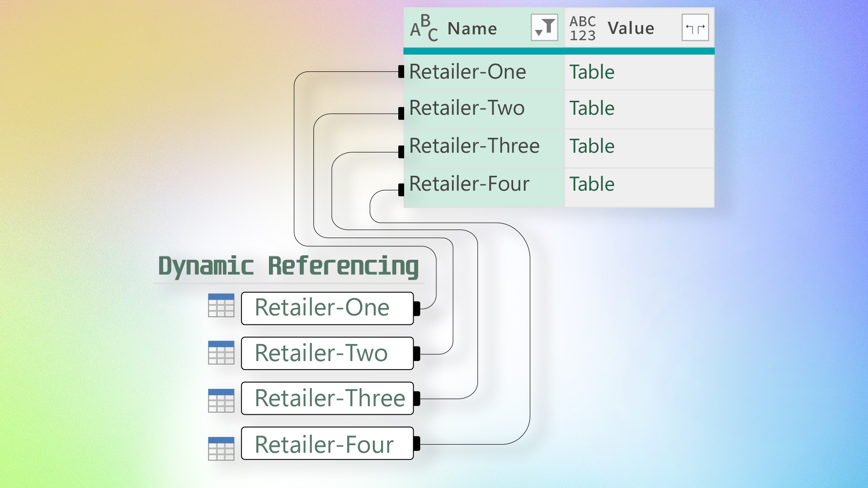Screen dimensions: 868x488
Task: Select the Retailer-Three query box
Action: point(327,399)
